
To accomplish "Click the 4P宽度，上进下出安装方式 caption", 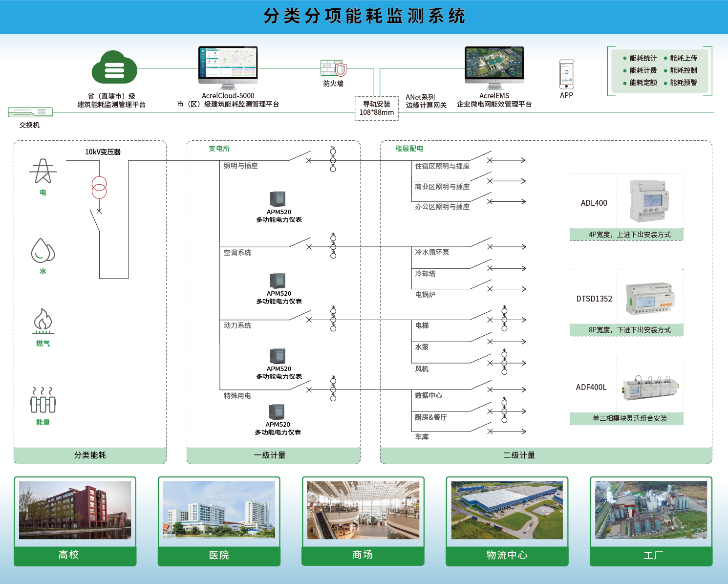I will coord(630,235).
